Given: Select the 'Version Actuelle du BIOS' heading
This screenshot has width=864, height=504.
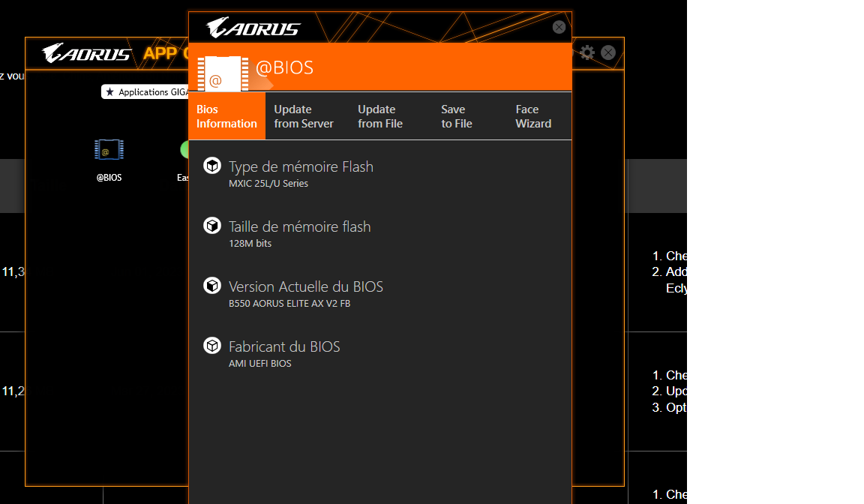Looking at the screenshot, I should point(306,286).
